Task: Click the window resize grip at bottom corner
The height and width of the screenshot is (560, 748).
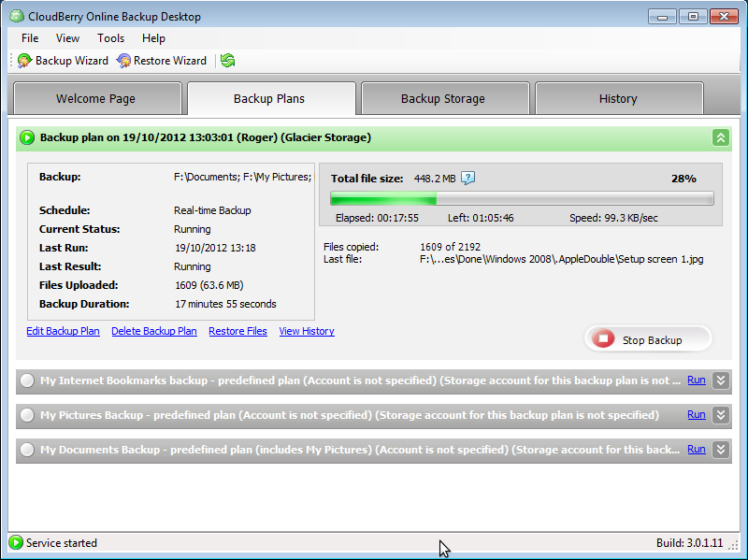Action: coord(734,544)
